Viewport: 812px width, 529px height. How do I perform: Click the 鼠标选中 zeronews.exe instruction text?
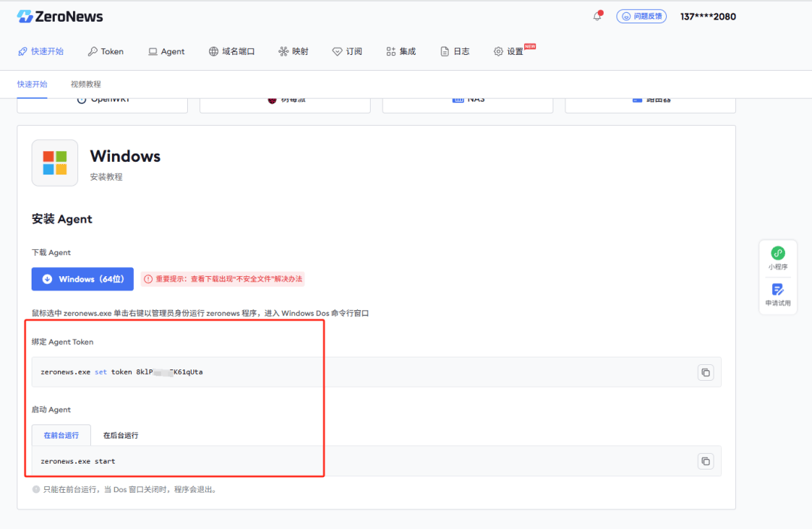click(201, 313)
